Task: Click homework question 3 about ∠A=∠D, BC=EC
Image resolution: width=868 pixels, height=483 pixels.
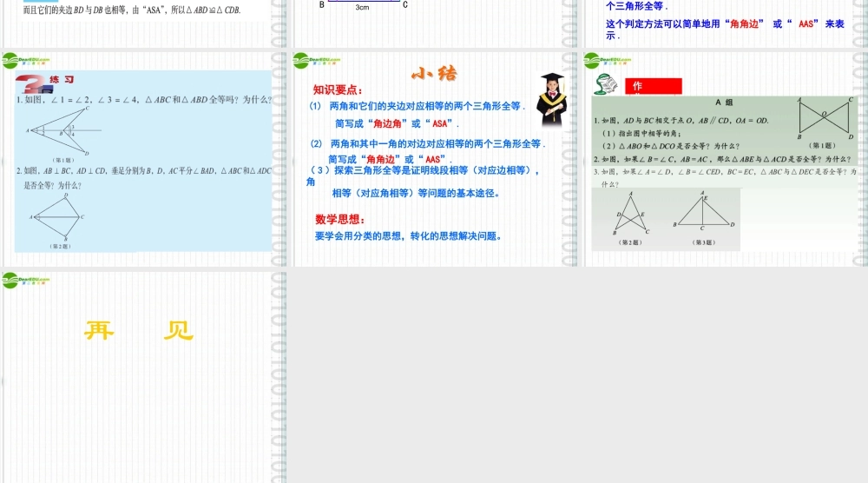Action: (725, 178)
